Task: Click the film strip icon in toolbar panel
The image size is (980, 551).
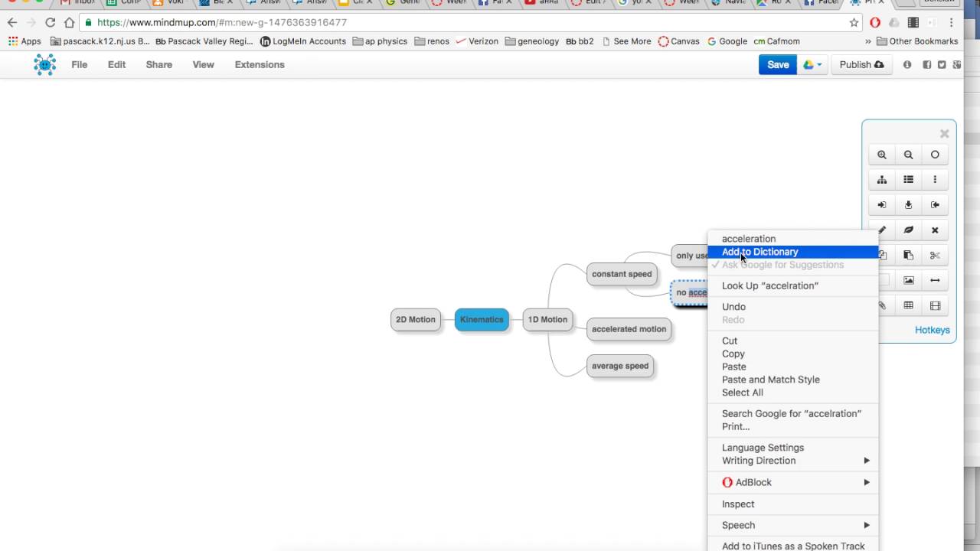Action: click(x=935, y=305)
